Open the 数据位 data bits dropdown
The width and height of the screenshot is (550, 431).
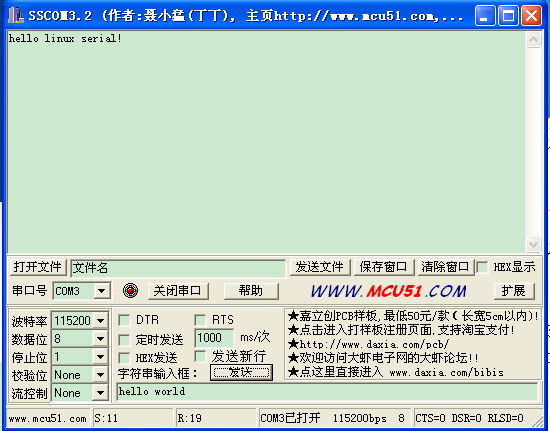tap(100, 339)
